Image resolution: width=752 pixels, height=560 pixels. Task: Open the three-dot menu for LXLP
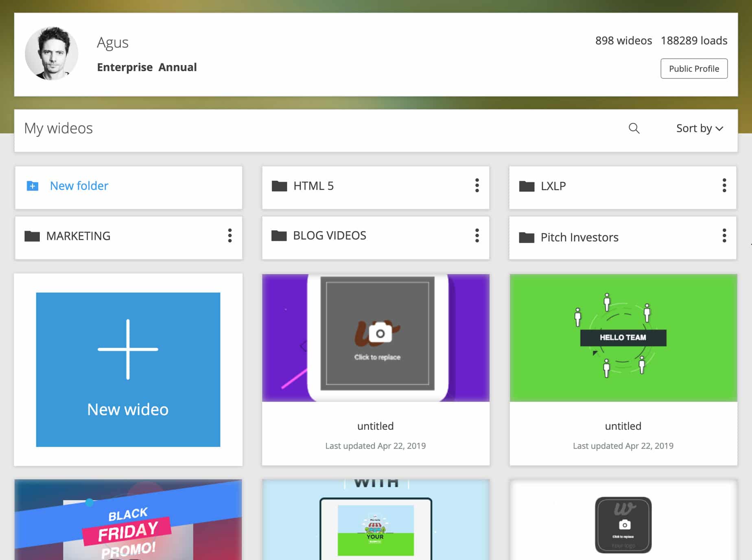[724, 186]
